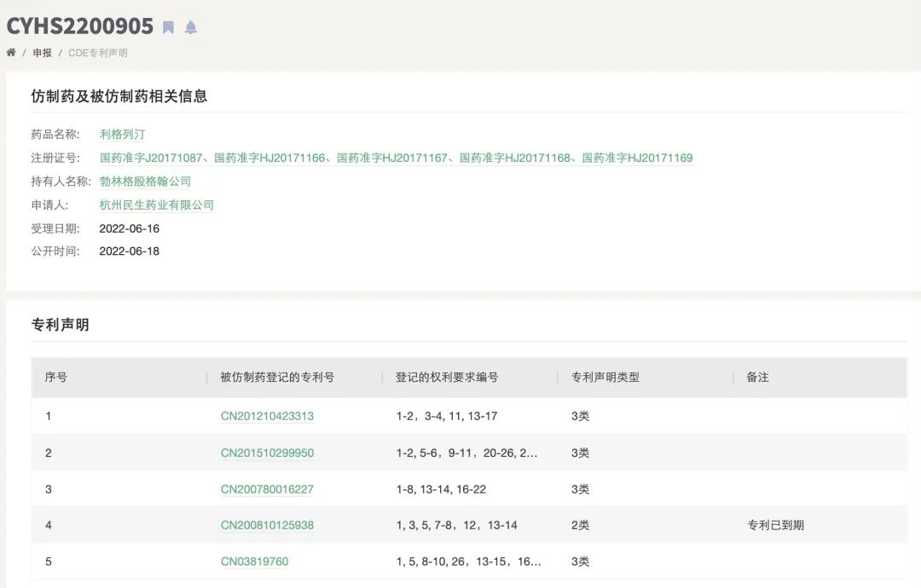Select the CDE专利声明 breadcrumb item
The width and height of the screenshot is (921, 588).
click(97, 53)
